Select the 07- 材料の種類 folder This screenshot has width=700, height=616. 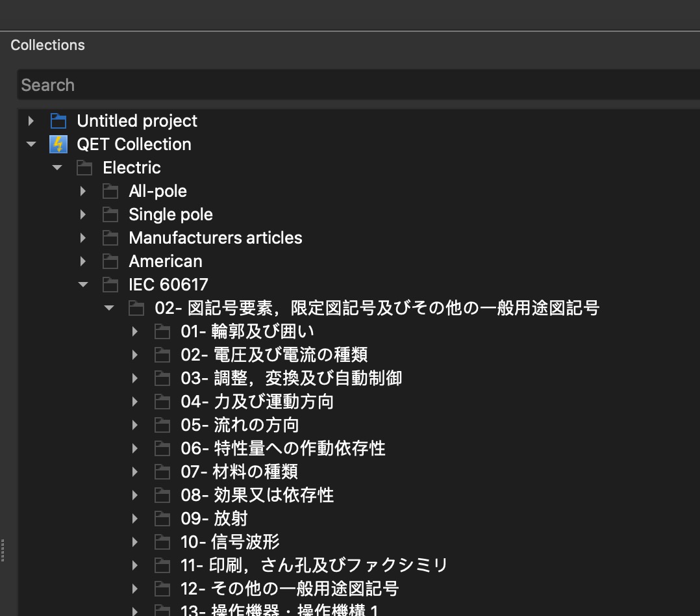[239, 472]
